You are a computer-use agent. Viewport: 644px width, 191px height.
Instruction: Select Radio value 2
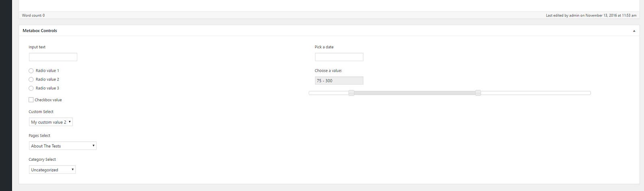[x=31, y=79]
